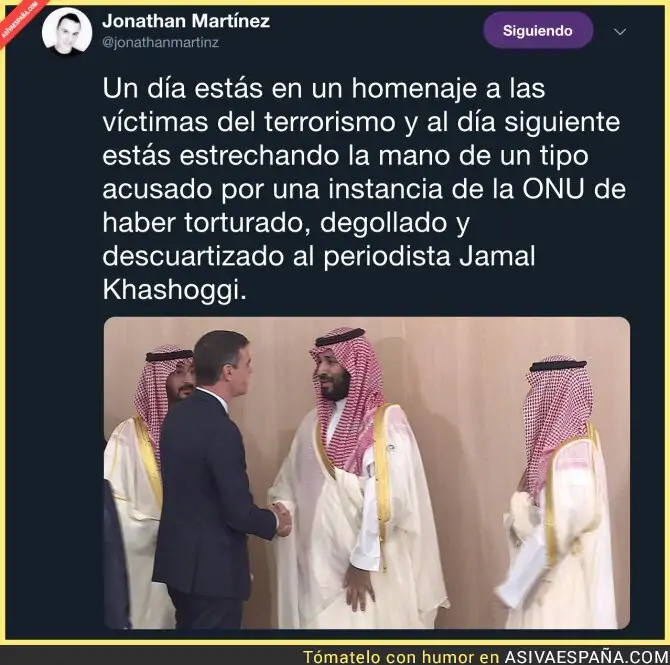This screenshot has height=665, width=670.
Task: Select the word 'Khashoggi.' in tweet
Action: coord(174,291)
